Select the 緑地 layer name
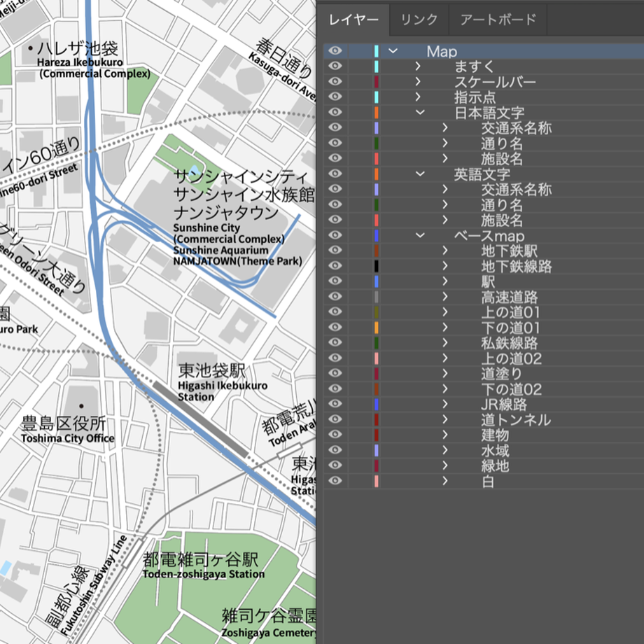The image size is (644, 644). (495, 465)
